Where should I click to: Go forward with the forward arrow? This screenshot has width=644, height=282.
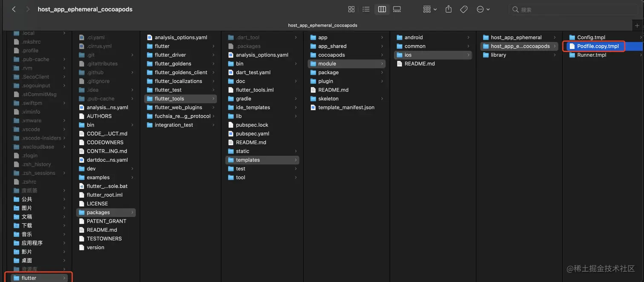pos(28,9)
